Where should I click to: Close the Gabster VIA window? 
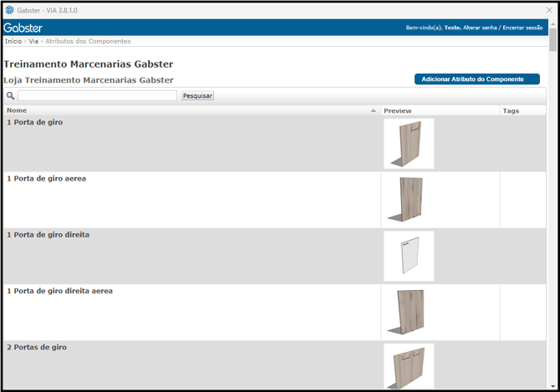click(549, 10)
